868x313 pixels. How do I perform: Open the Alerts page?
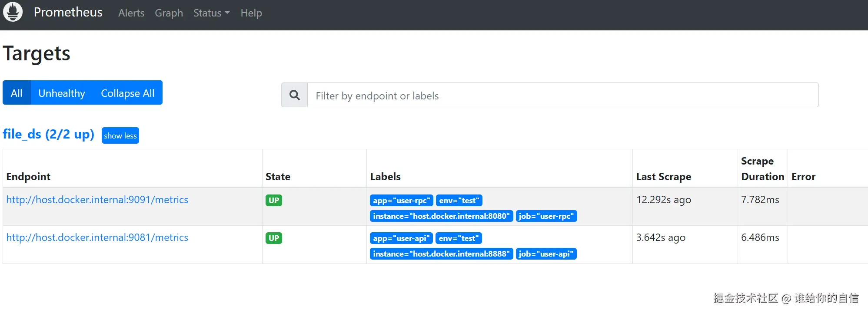131,13
